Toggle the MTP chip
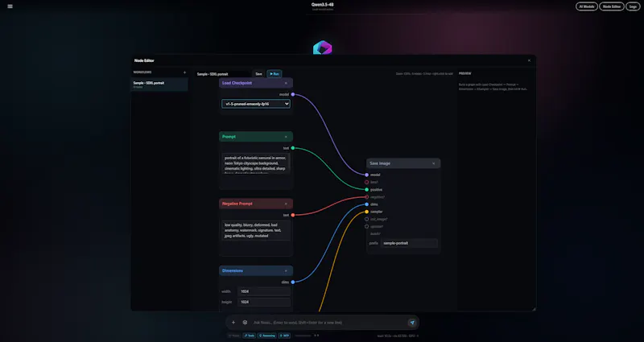This screenshot has width=644, height=342. [x=285, y=336]
